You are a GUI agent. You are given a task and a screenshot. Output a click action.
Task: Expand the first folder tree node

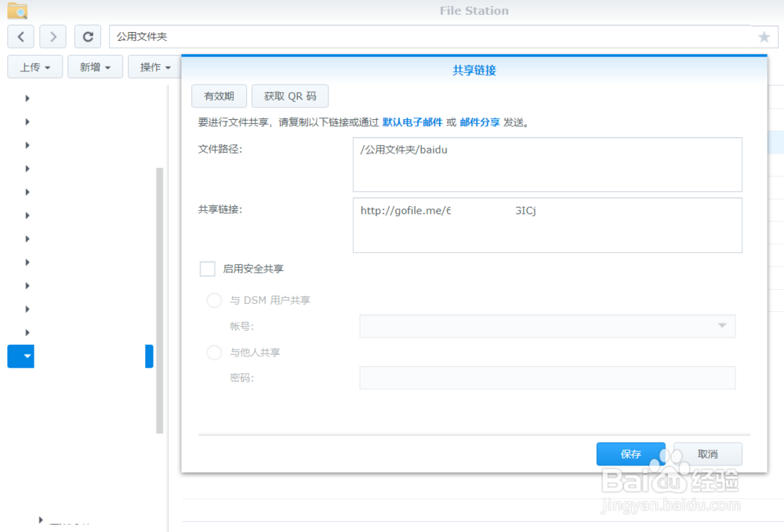tap(27, 99)
